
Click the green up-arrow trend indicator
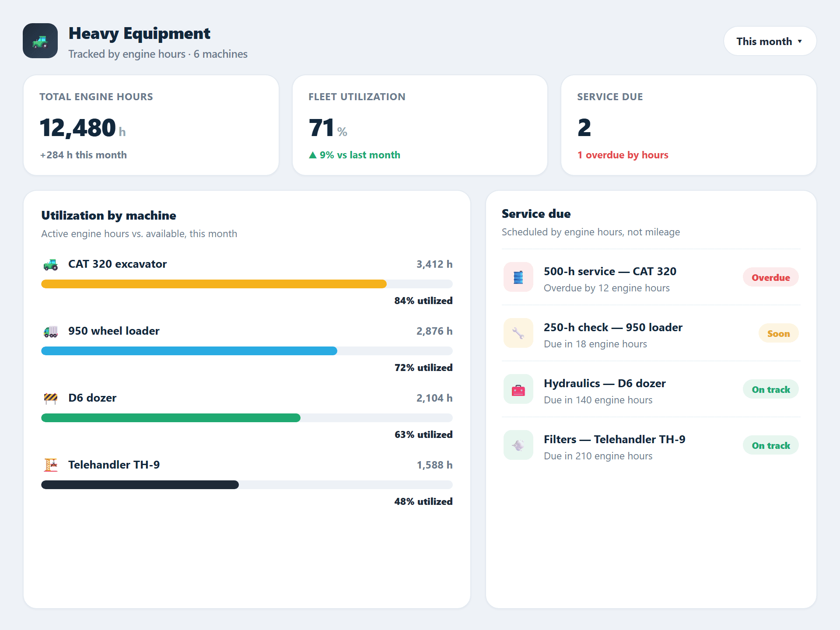point(312,155)
